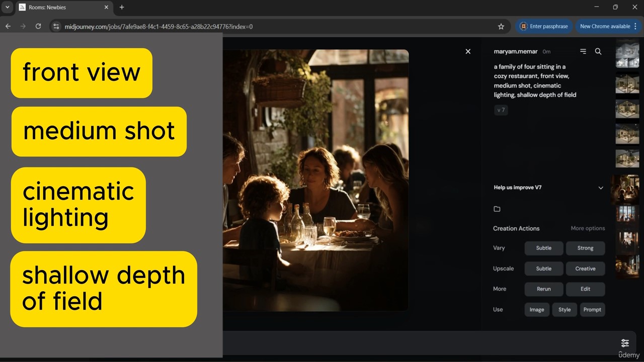Screen dimensions: 644x362
Task: Open the tab search dropdown arrow
Action: pos(8,7)
